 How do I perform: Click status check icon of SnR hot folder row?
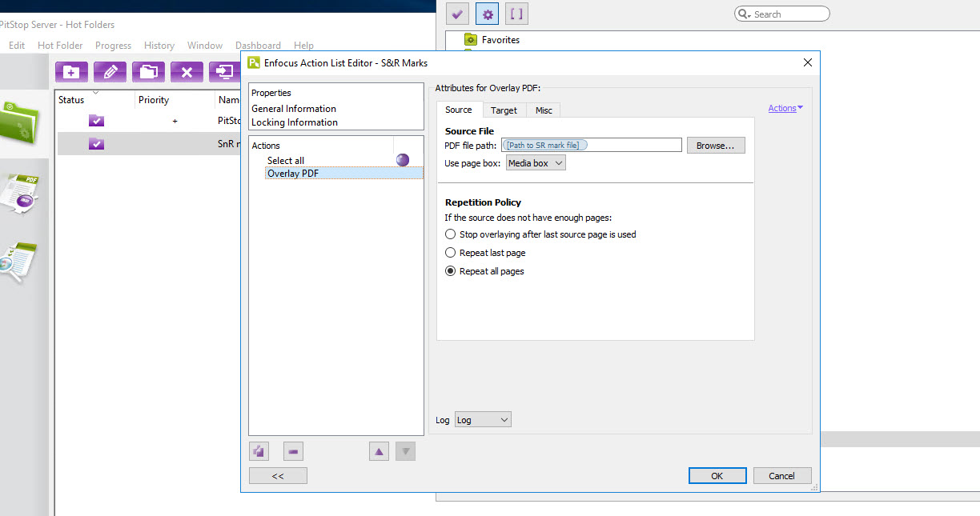96,144
